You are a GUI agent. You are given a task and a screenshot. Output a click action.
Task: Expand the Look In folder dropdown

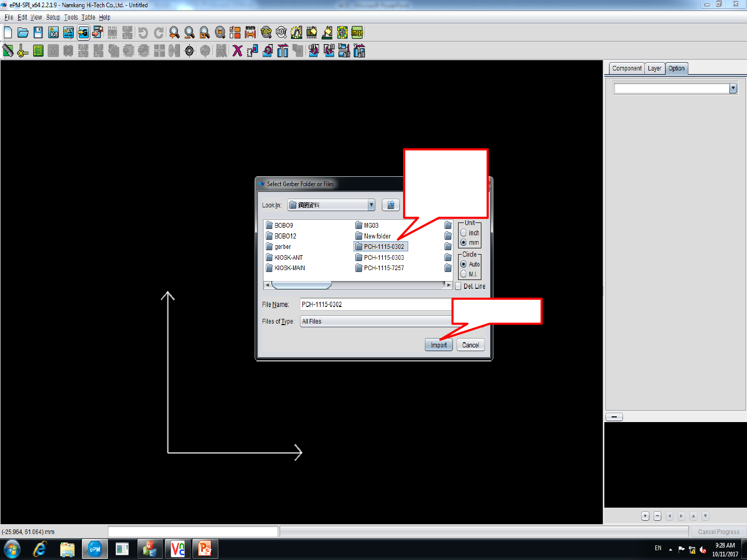tap(371, 205)
